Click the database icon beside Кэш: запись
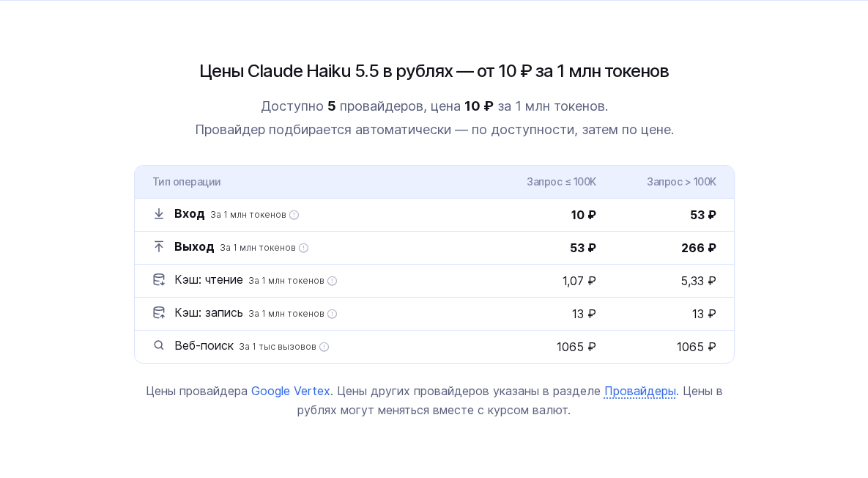The width and height of the screenshot is (868, 478). pos(159,313)
